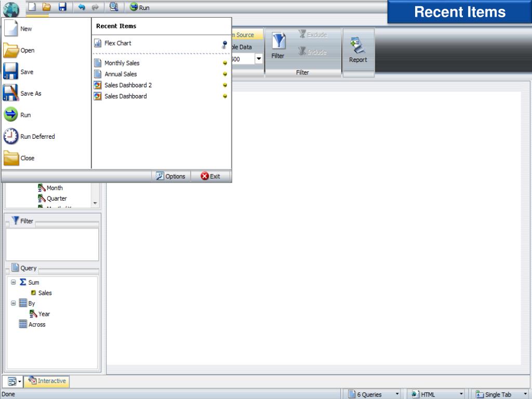Image resolution: width=532 pixels, height=399 pixels.
Task: Collapse the By node in Query tree
Action: point(13,303)
